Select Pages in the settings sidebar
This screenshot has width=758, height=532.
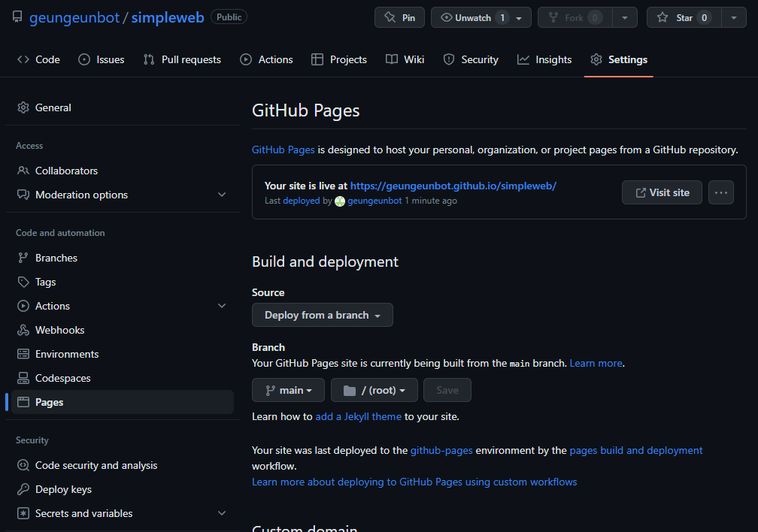(x=123, y=402)
